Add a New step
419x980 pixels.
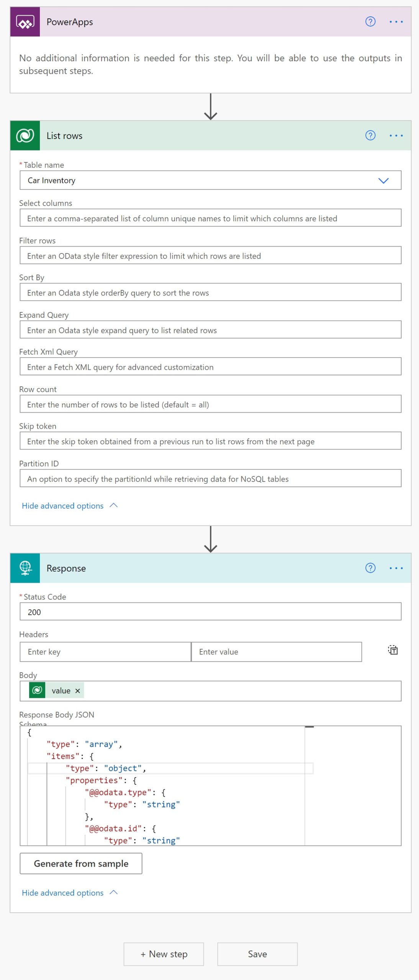click(x=164, y=954)
